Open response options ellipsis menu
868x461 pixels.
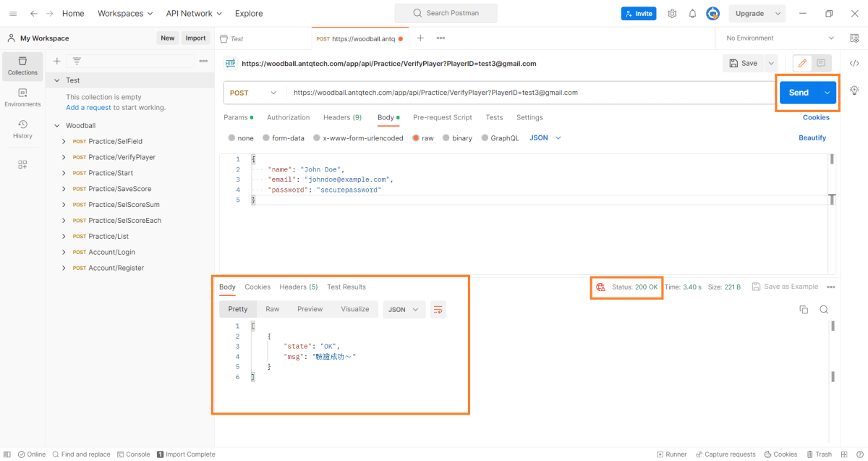click(831, 287)
